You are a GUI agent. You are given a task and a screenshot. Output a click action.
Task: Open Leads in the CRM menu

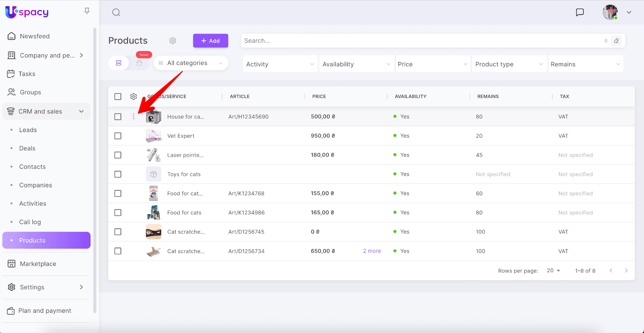click(x=28, y=130)
